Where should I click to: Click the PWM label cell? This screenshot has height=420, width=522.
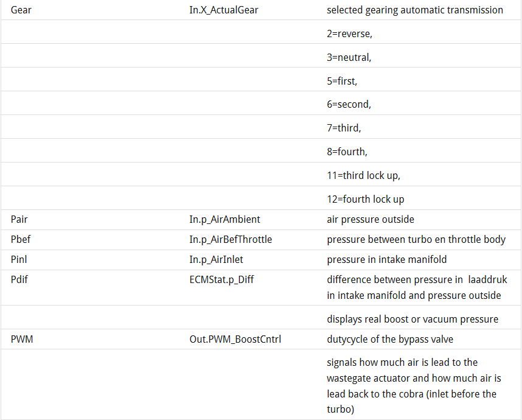pyautogui.click(x=22, y=339)
